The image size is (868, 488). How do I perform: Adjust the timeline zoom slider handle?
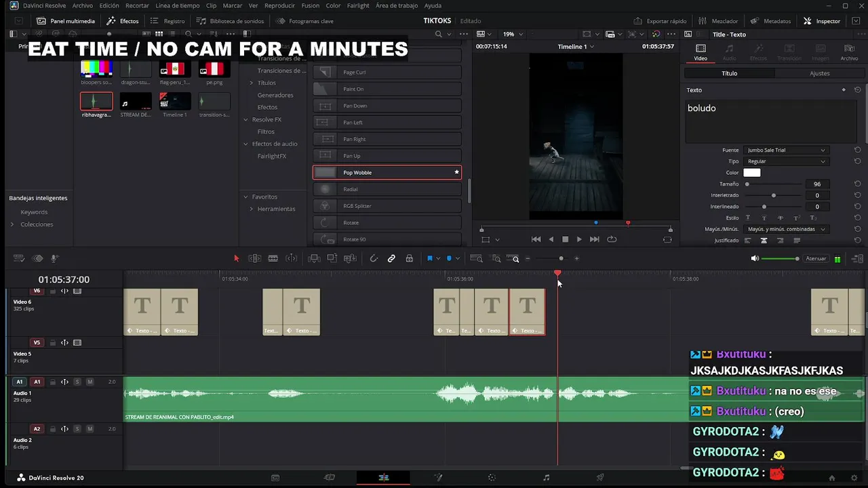point(561,258)
